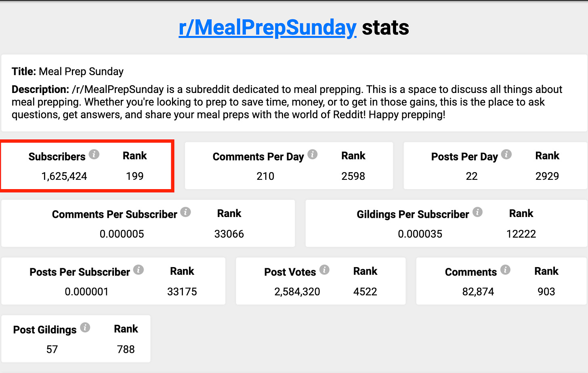Click the info icon next to Post Votes
Viewport: 588px width, 373px height.
(x=324, y=270)
